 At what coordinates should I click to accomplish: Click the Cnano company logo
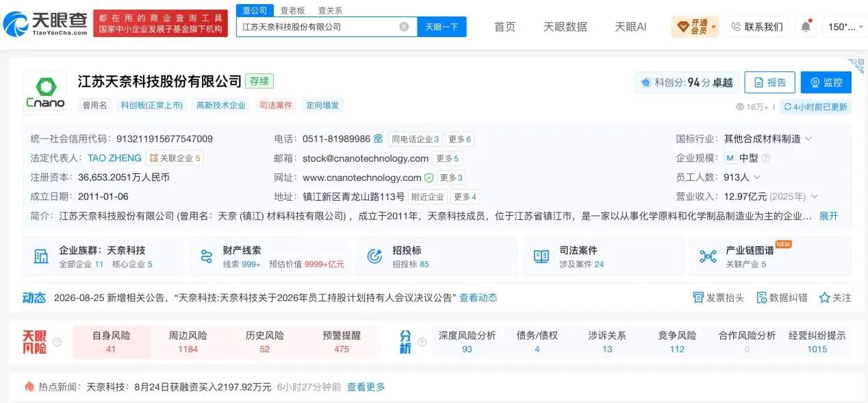(45, 92)
